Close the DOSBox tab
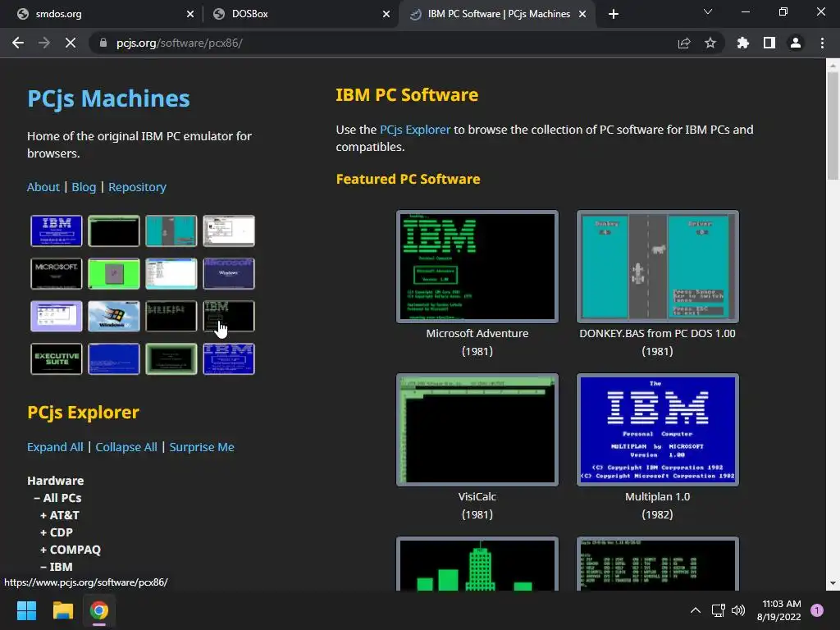The image size is (840, 630). point(386,14)
